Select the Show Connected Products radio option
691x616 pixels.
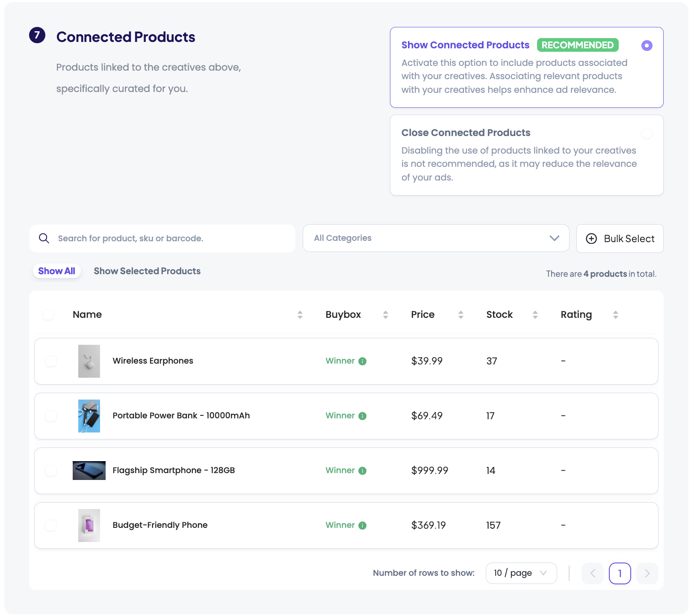click(647, 45)
